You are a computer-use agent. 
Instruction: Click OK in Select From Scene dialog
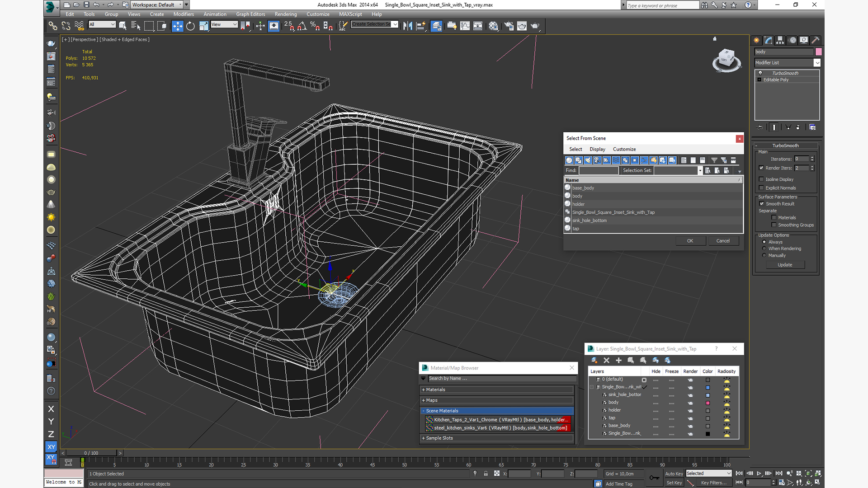pos(690,241)
